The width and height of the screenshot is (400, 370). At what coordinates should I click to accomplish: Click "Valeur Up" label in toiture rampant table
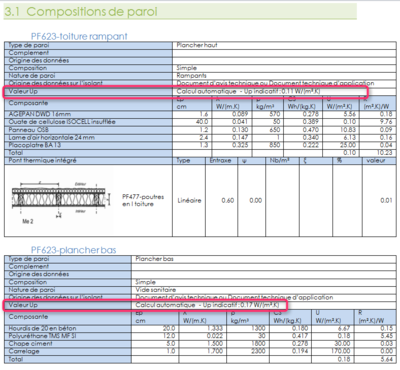pos(23,91)
